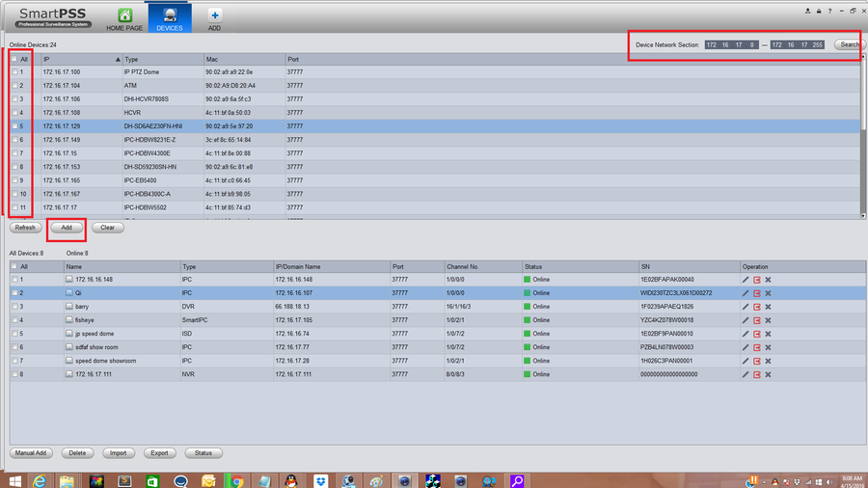Select the checkbox for device 'jp speed dome'
868x488 pixels.
[14, 334]
